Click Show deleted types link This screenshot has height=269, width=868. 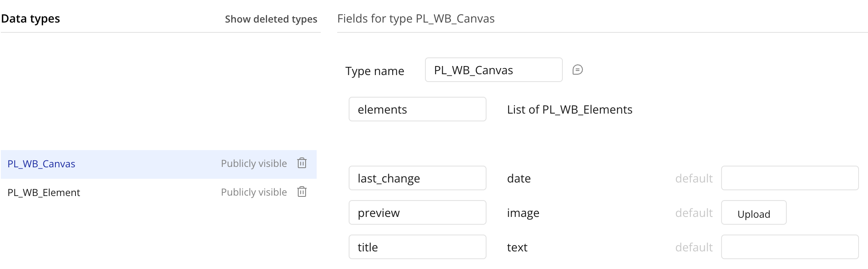[271, 19]
